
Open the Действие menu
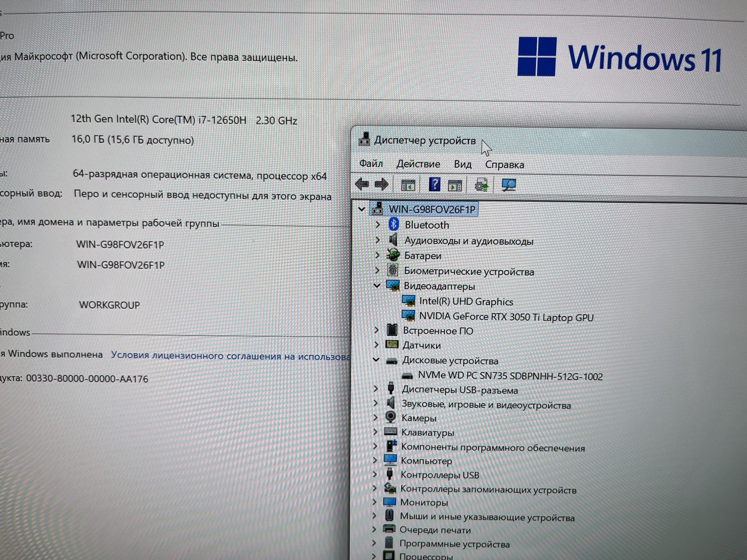coord(418,164)
